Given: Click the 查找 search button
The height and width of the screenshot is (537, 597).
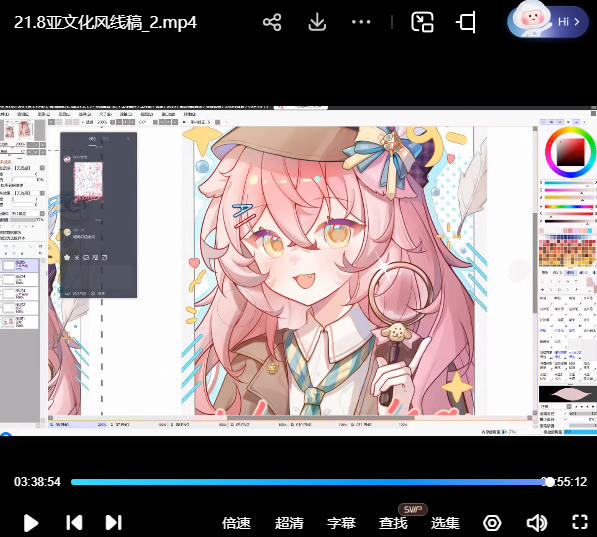Looking at the screenshot, I should [x=393, y=523].
